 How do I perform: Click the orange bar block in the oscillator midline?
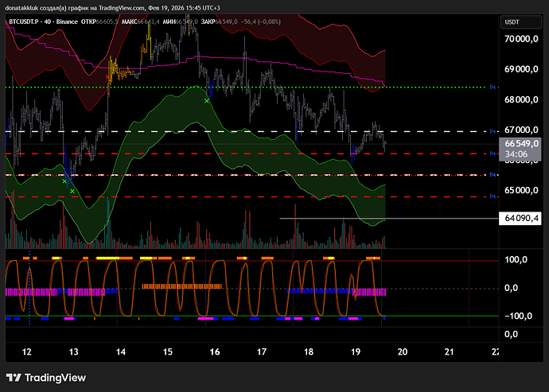(x=182, y=285)
